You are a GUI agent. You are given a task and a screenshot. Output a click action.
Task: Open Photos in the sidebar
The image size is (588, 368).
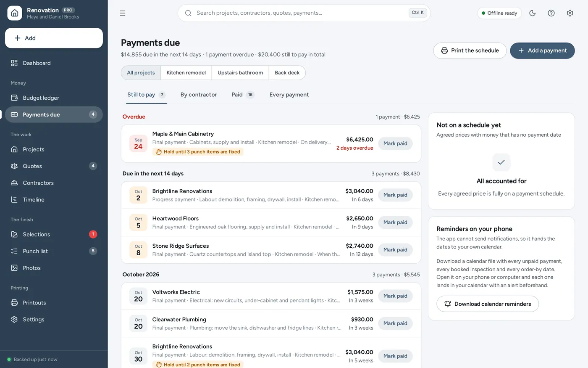coord(54,268)
